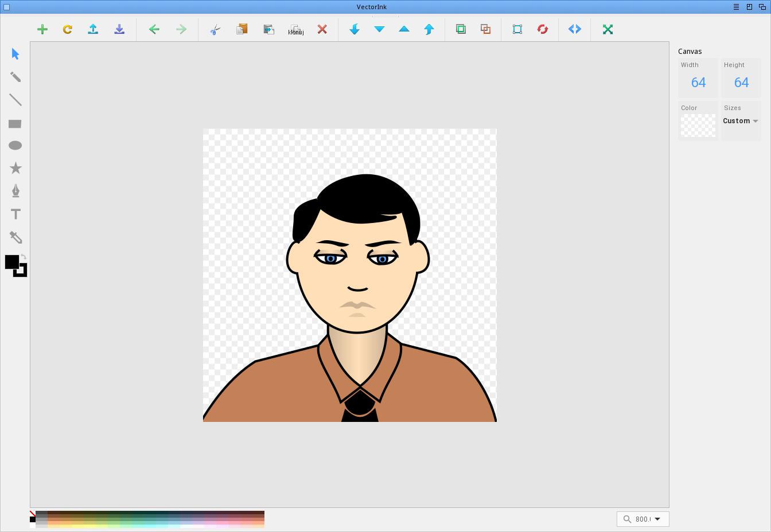Click the canvas background Color swatch
Image resolution: width=771 pixels, height=532 pixels.
[698, 126]
